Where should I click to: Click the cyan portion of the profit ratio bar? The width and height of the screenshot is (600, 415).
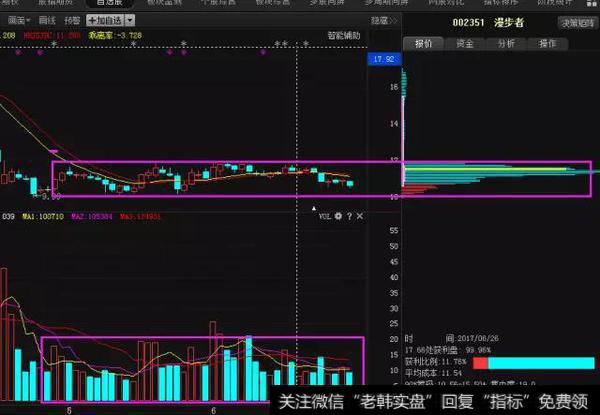[540, 361]
